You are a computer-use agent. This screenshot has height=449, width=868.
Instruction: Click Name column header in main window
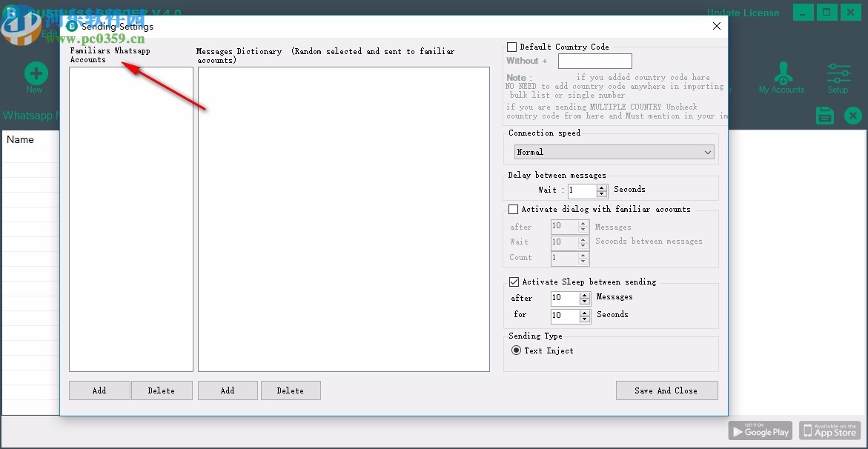21,139
